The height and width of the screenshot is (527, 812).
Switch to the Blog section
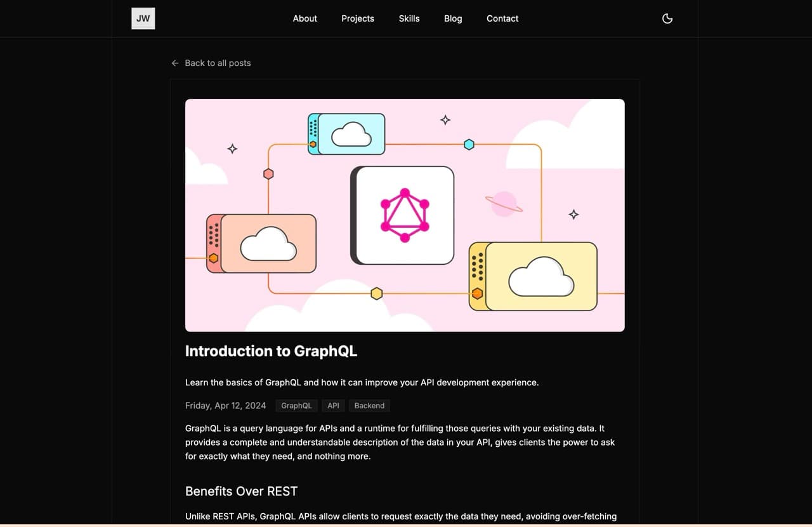coord(453,18)
